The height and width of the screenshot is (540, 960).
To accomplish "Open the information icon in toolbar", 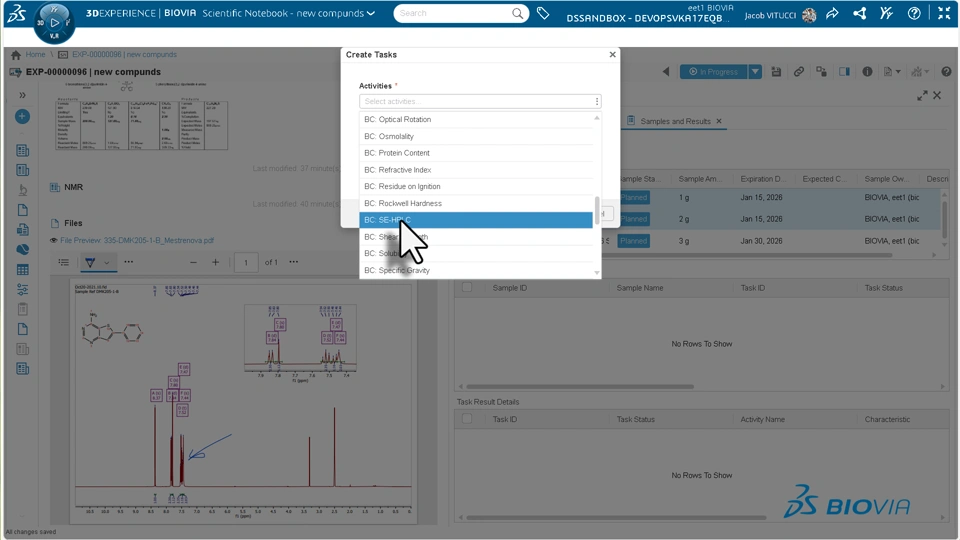I will tap(867, 72).
